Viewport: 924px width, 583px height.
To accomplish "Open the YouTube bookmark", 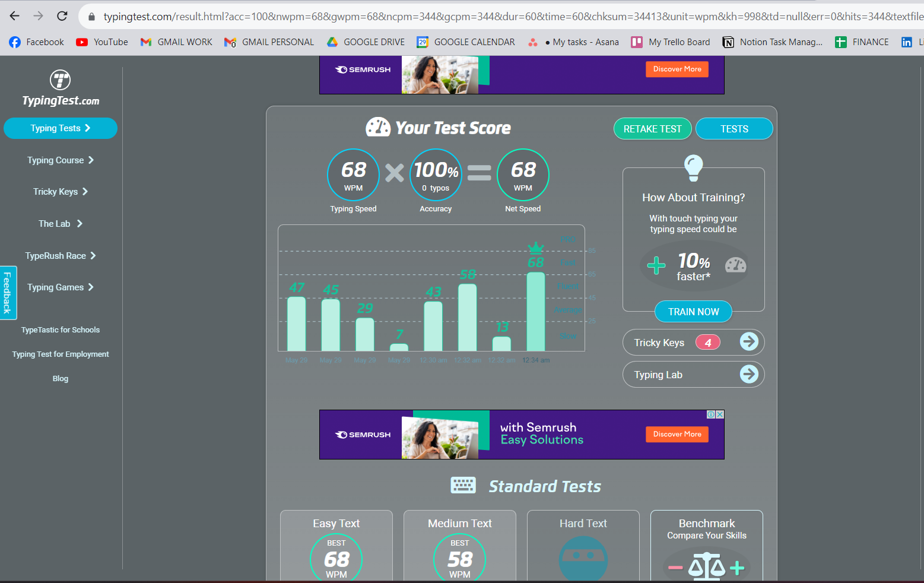I will click(x=102, y=42).
